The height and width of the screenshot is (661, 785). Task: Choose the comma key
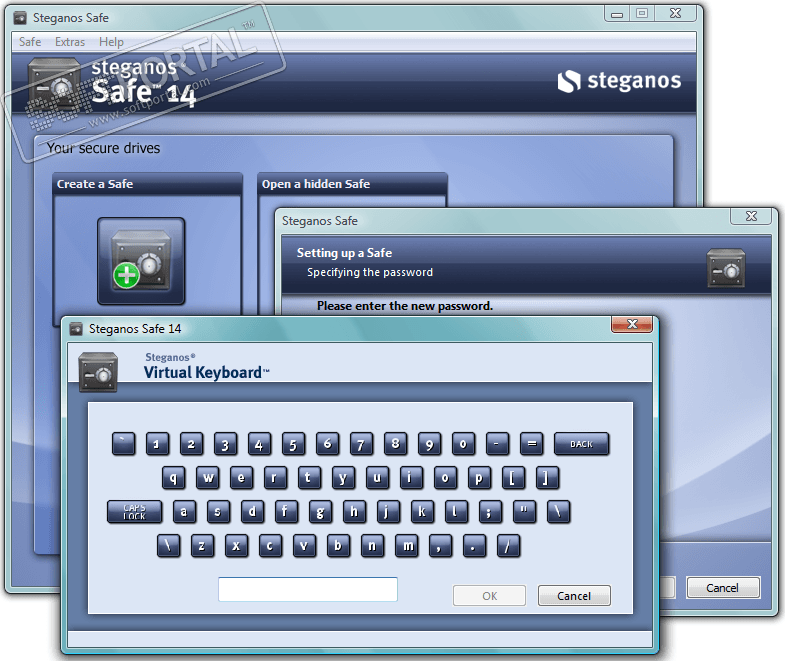(441, 546)
